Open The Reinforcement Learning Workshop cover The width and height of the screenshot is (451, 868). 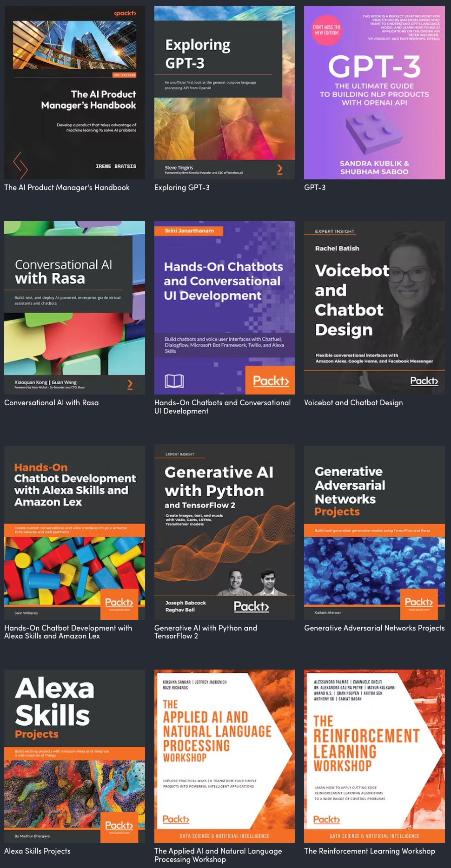point(374,756)
